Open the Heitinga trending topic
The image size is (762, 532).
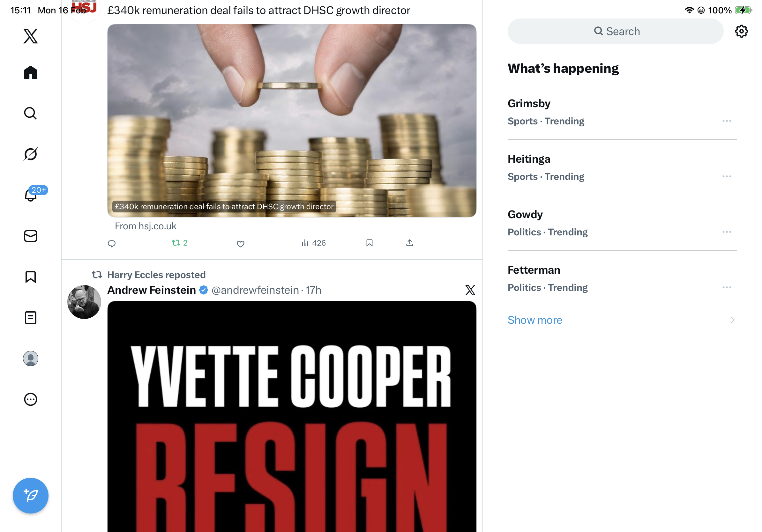[622, 167]
